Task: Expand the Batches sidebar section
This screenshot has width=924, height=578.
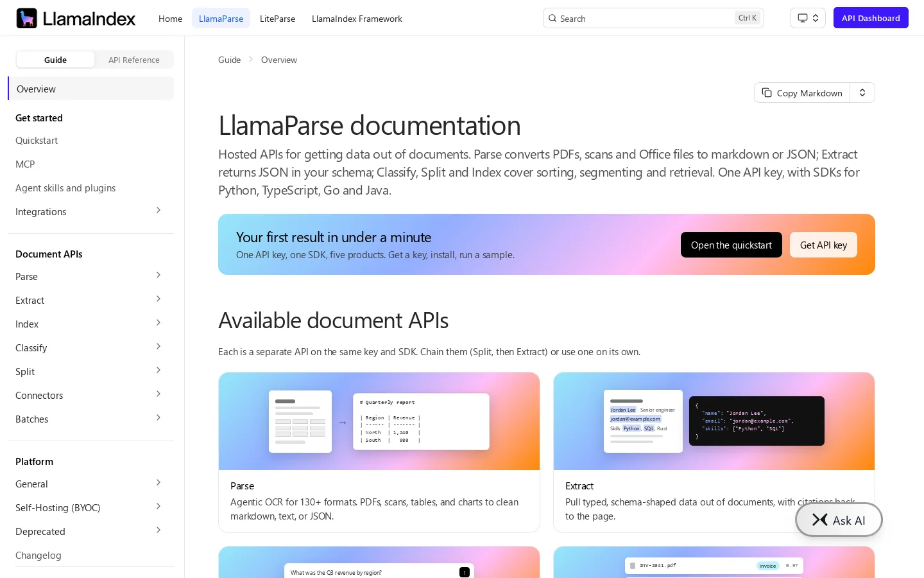Action: click(158, 418)
